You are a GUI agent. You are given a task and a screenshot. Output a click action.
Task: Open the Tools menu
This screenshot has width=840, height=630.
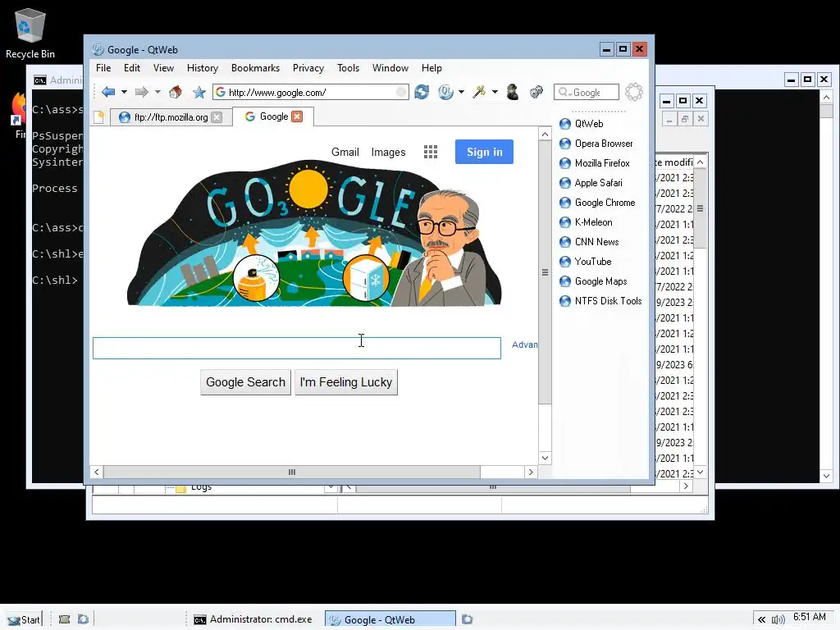coord(348,68)
